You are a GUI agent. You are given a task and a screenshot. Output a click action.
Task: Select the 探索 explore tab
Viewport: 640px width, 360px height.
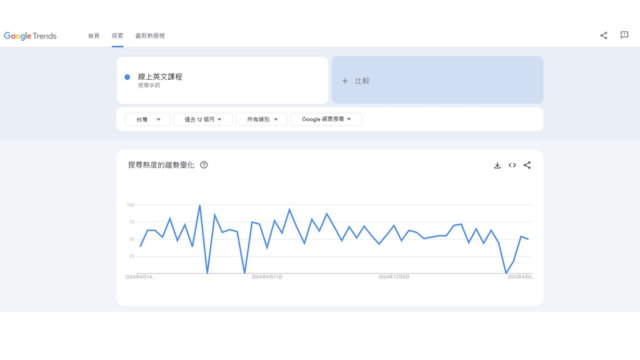click(x=118, y=36)
